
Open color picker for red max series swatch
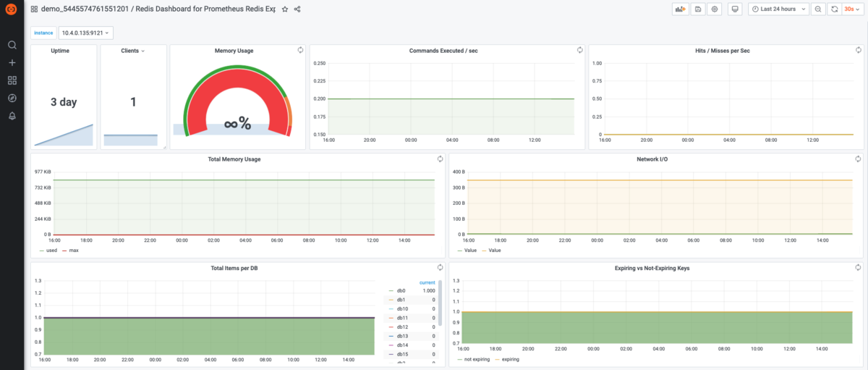(64, 251)
